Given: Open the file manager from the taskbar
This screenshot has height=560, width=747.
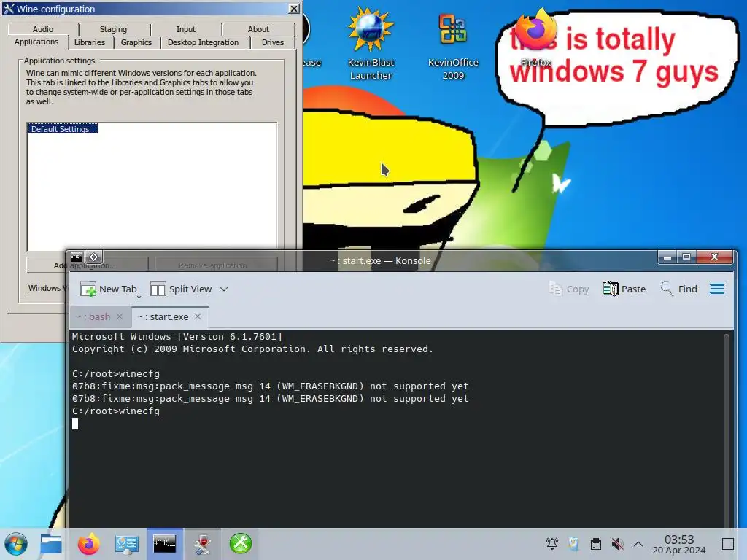Looking at the screenshot, I should (51, 544).
